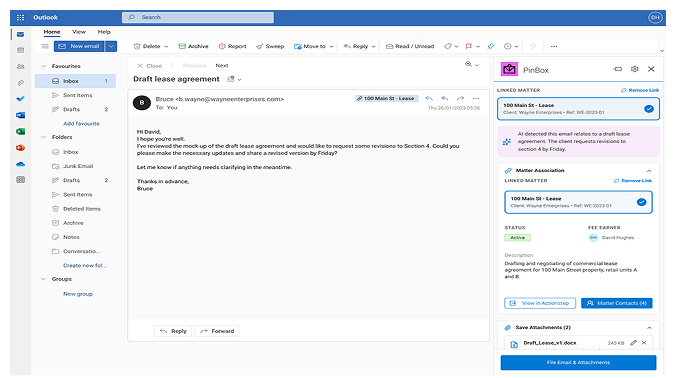This screenshot has height=378, width=676.
Task: Open the Help tab
Action: [x=104, y=32]
